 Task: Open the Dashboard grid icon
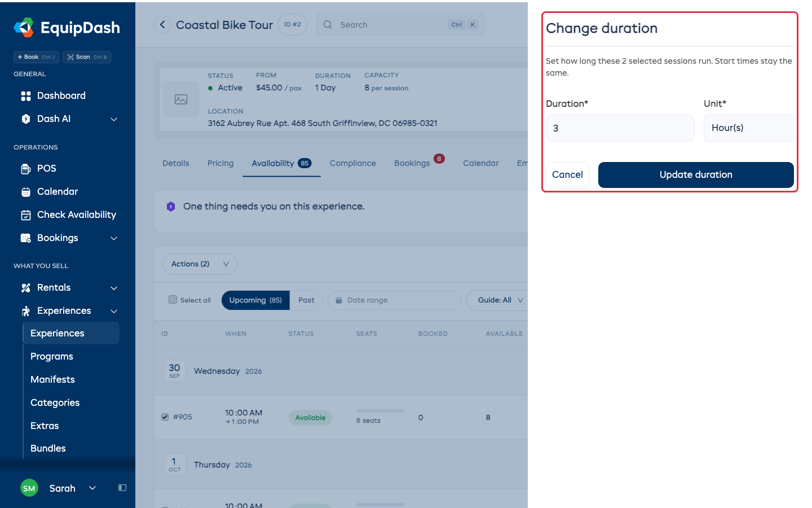pyautogui.click(x=26, y=96)
